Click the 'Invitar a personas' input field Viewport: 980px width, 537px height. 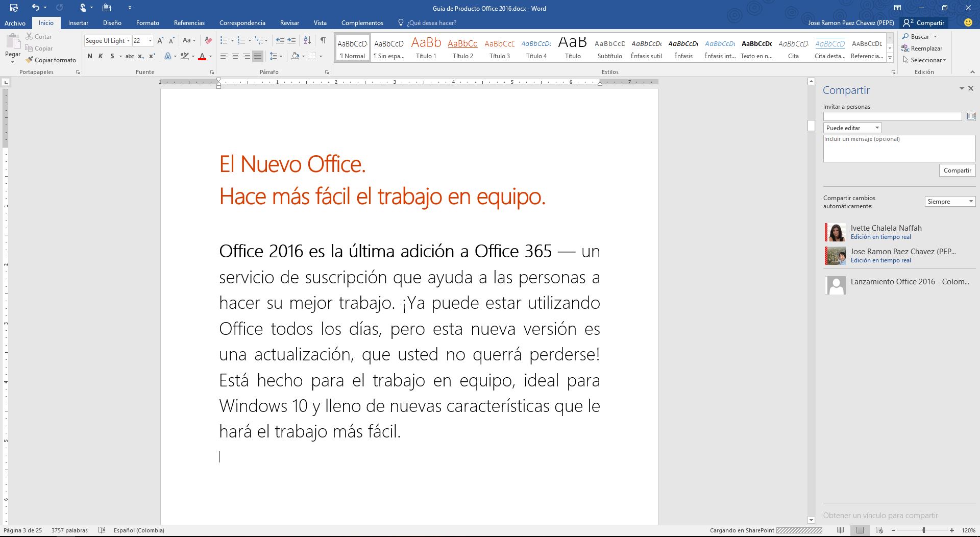892,117
